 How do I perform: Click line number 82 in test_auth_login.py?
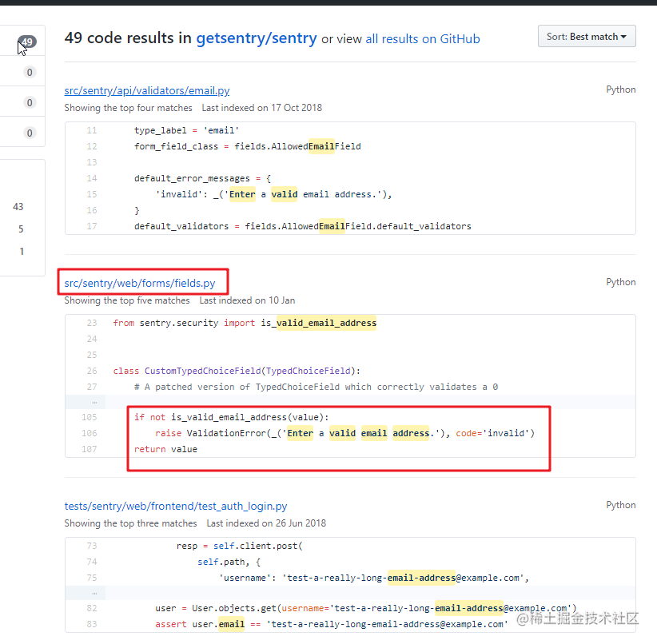point(92,608)
